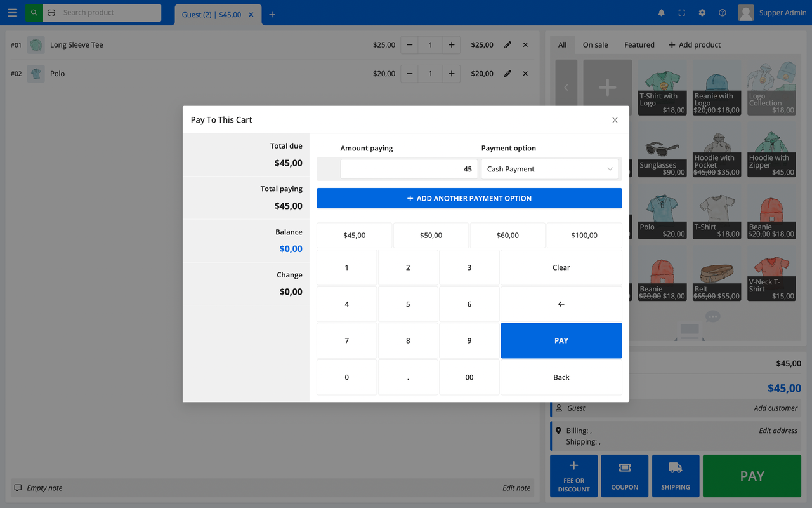Click Long Sleeve Tee product thumbnail
812x508 pixels.
coord(36,45)
